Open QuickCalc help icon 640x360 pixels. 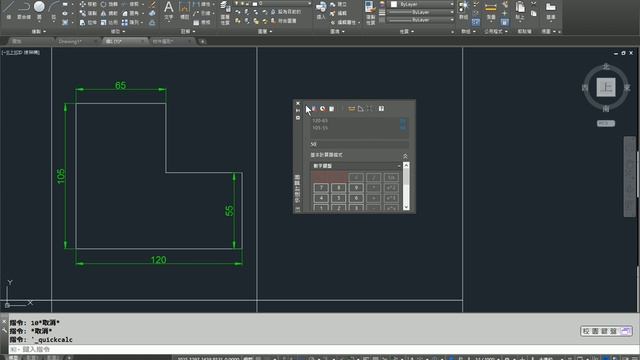pyautogui.click(x=381, y=109)
